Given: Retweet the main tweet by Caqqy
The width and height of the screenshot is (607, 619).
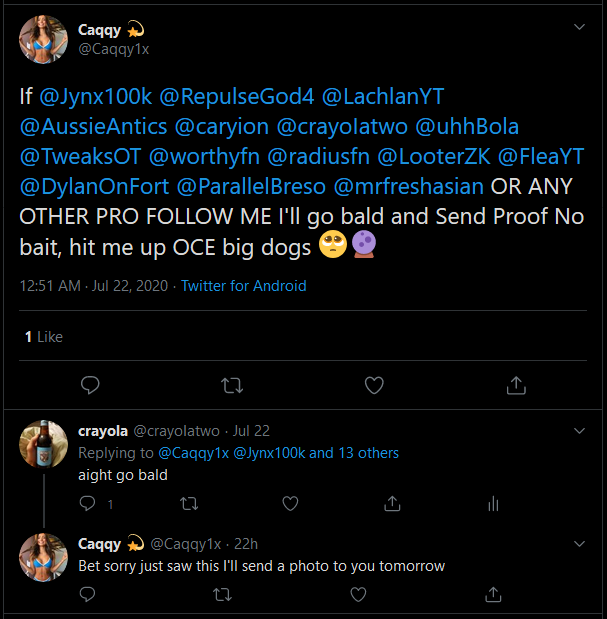Looking at the screenshot, I should pyautogui.click(x=231, y=385).
